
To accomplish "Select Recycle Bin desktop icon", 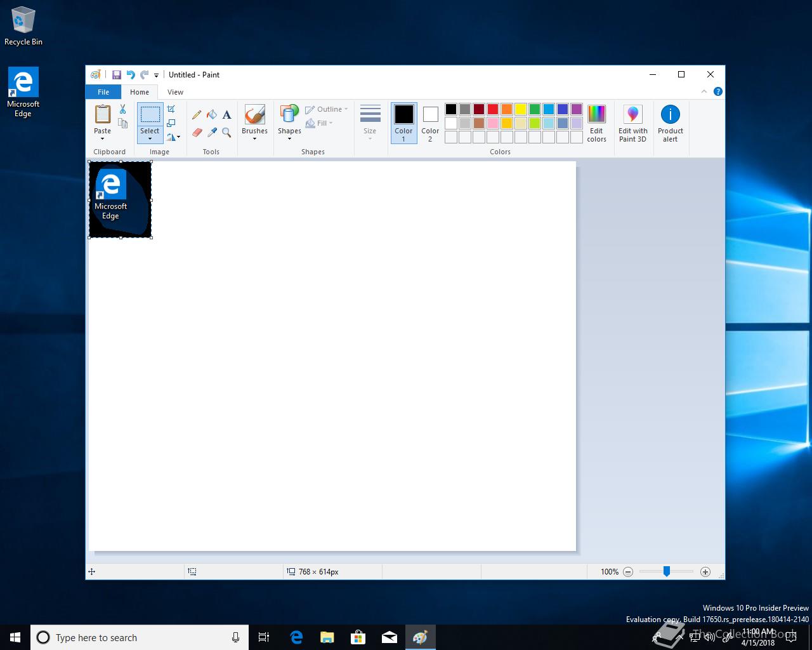I will (23, 27).
